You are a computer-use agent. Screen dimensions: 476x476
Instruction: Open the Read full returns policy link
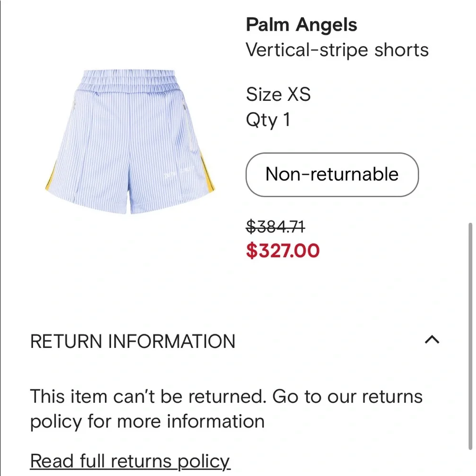(130, 461)
